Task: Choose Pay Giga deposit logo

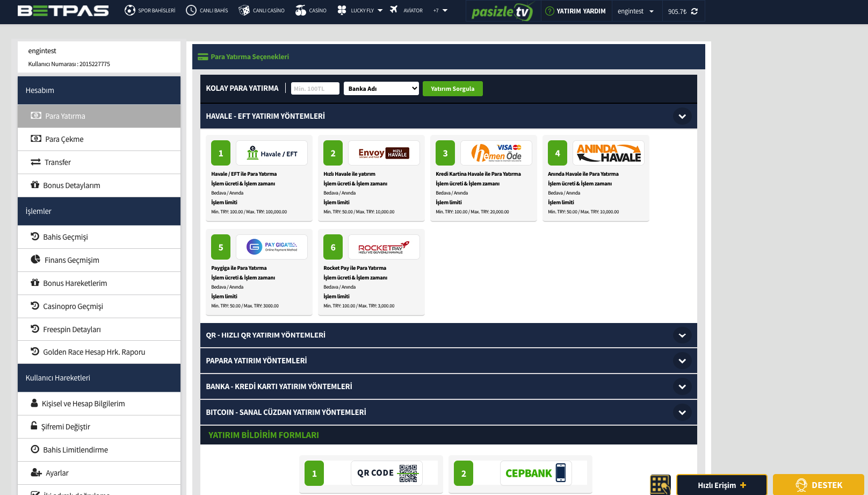Action: (x=272, y=247)
